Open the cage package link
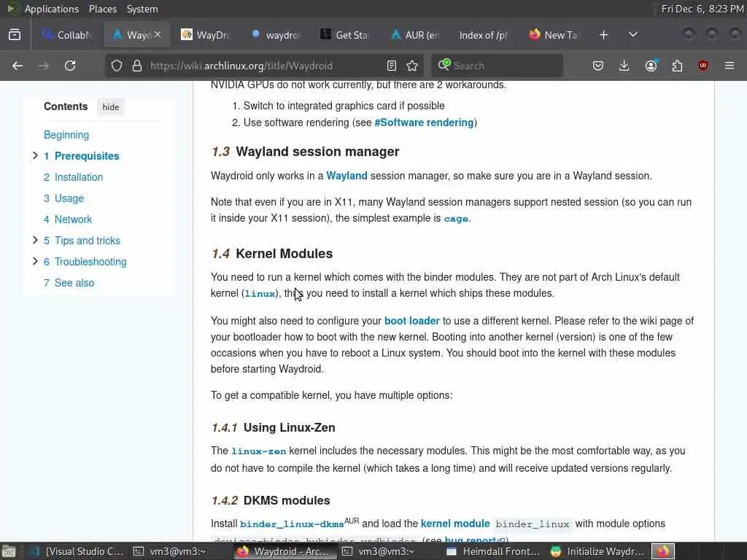Viewport: 747px width, 560px height. point(456,219)
